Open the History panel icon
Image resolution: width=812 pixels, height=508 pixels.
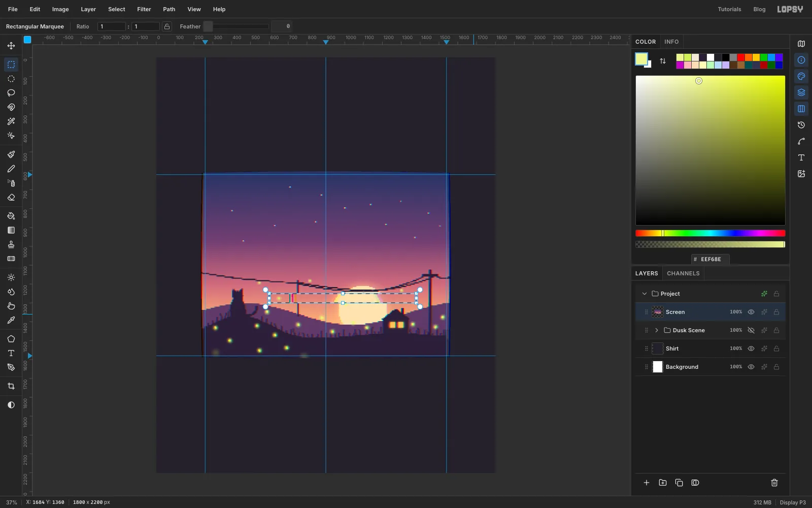coord(801,125)
